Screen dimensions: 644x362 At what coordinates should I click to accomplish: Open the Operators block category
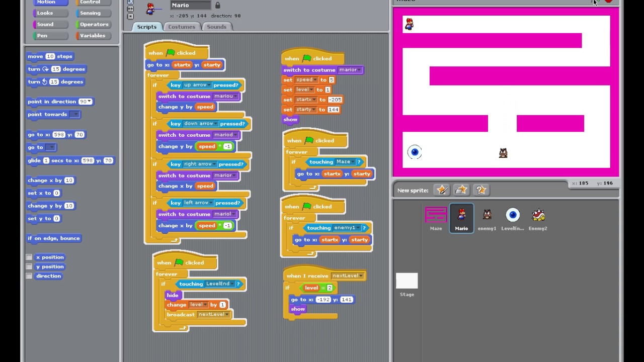(x=94, y=24)
